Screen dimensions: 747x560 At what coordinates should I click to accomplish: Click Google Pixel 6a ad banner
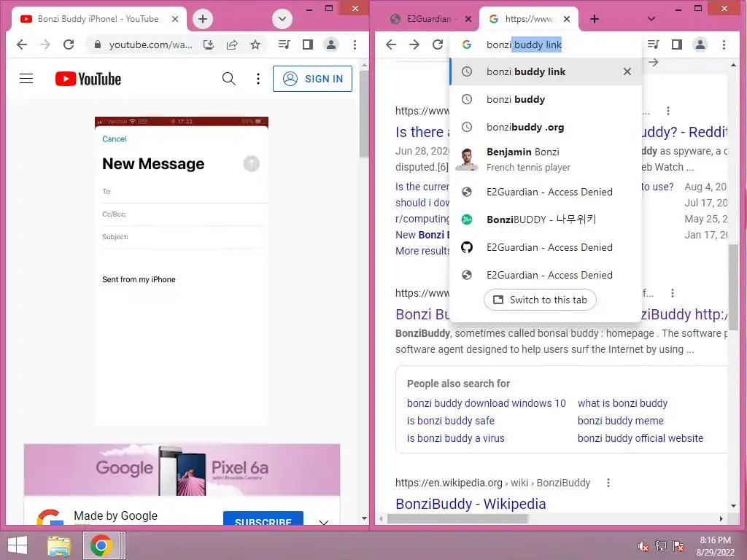pos(182,470)
